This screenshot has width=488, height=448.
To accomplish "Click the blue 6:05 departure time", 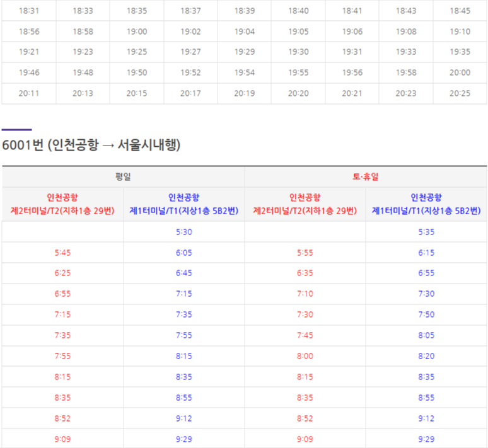I will pos(184,253).
